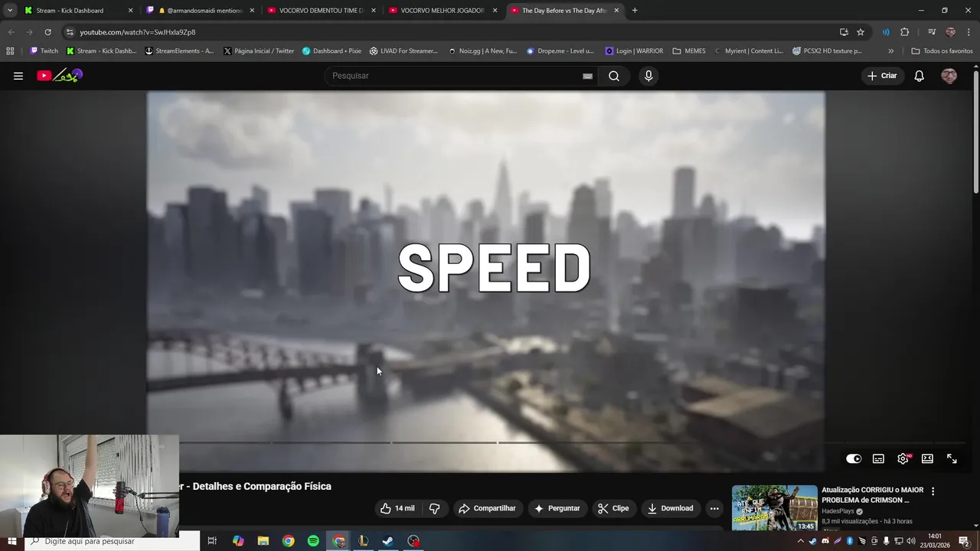This screenshot has width=980, height=551.
Task: Open the Chrome apps grid in bookmarks bar
Action: pos(10,51)
